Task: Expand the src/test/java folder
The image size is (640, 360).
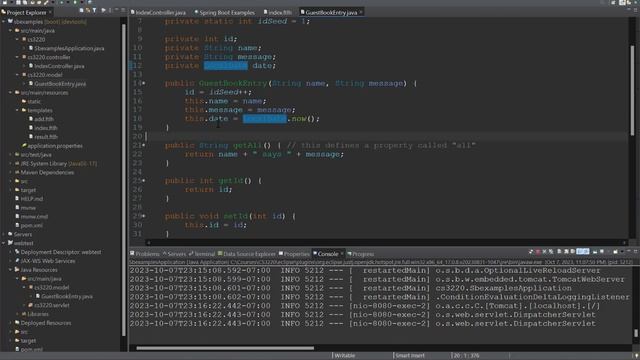Action: pyautogui.click(x=11, y=155)
